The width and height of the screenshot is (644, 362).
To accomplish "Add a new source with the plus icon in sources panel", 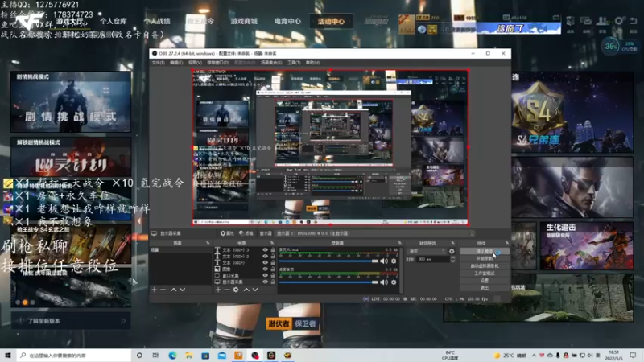I will [x=218, y=290].
